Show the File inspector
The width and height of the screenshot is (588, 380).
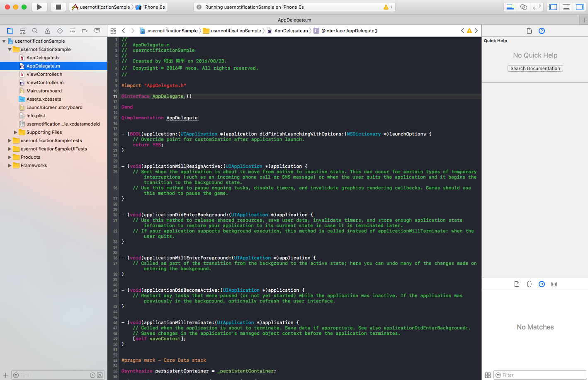tap(529, 31)
